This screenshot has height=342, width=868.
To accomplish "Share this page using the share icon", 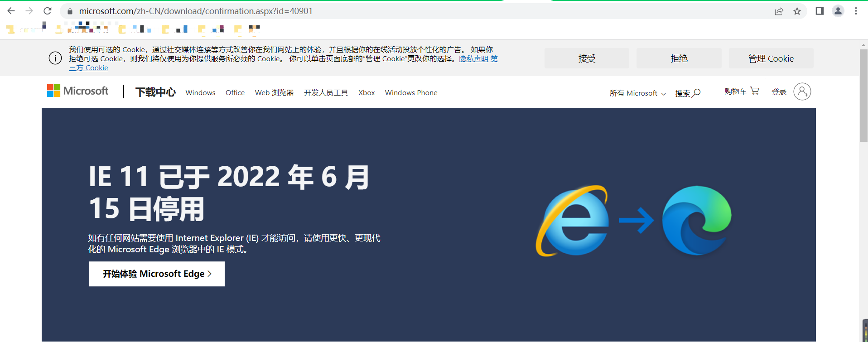I will (x=779, y=11).
